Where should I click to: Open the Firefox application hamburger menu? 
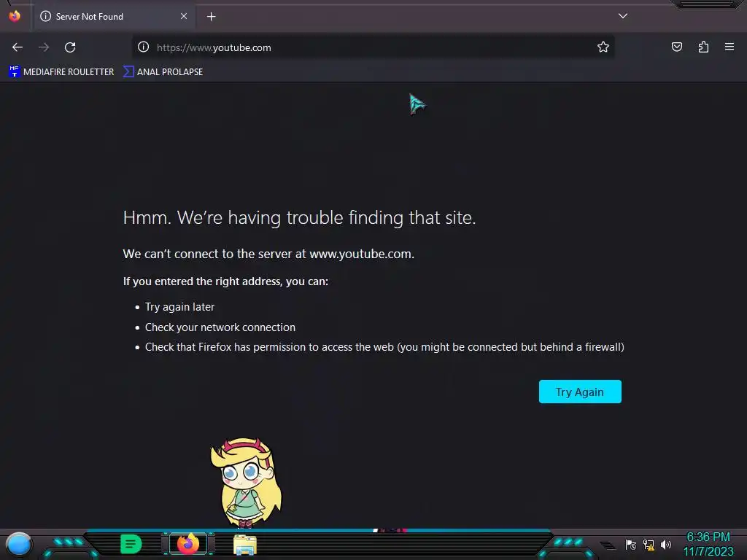[729, 47]
